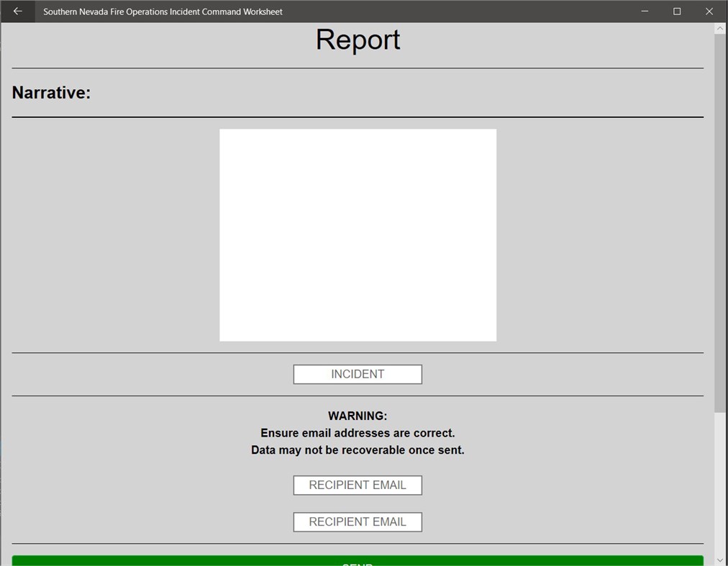Click the first RECIPIENT EMAIL field

358,485
